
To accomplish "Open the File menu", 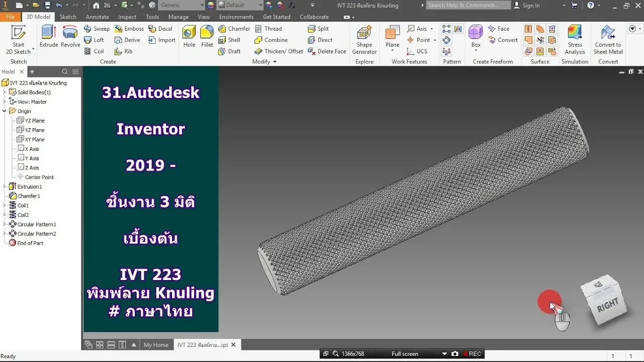I will (x=10, y=17).
